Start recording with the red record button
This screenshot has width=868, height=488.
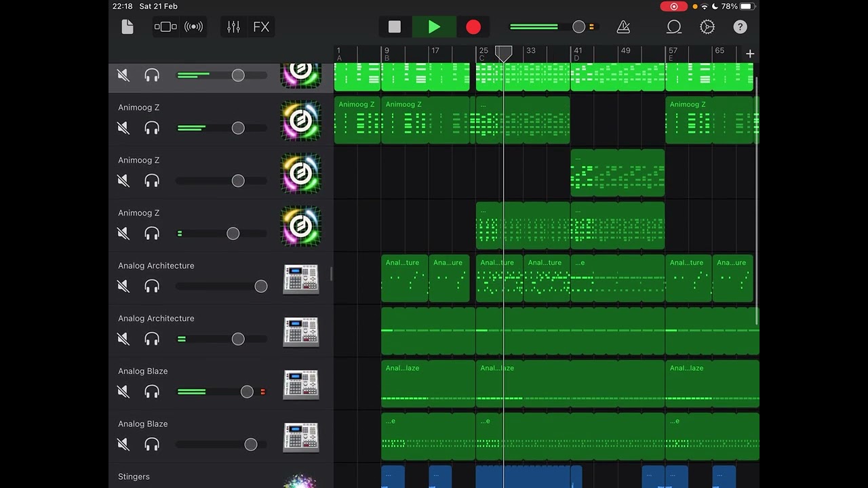473,27
